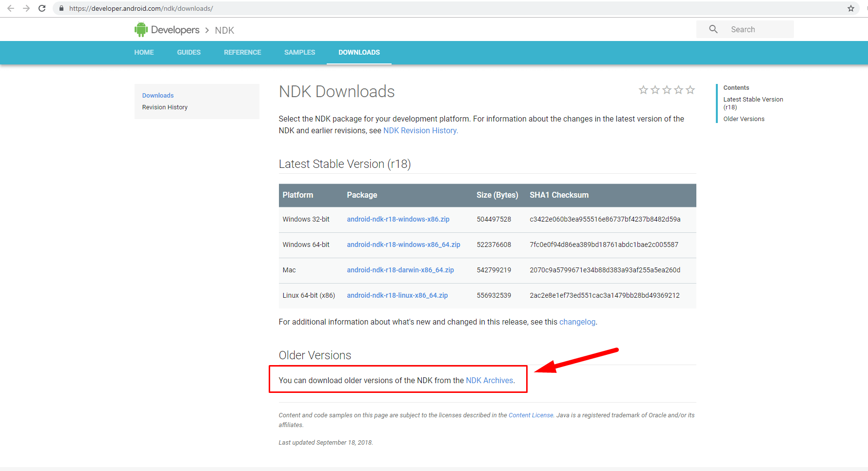Screen dimensions: 868x471
Task: Click the checksum starting with 2070c9a5
Action: click(x=605, y=270)
